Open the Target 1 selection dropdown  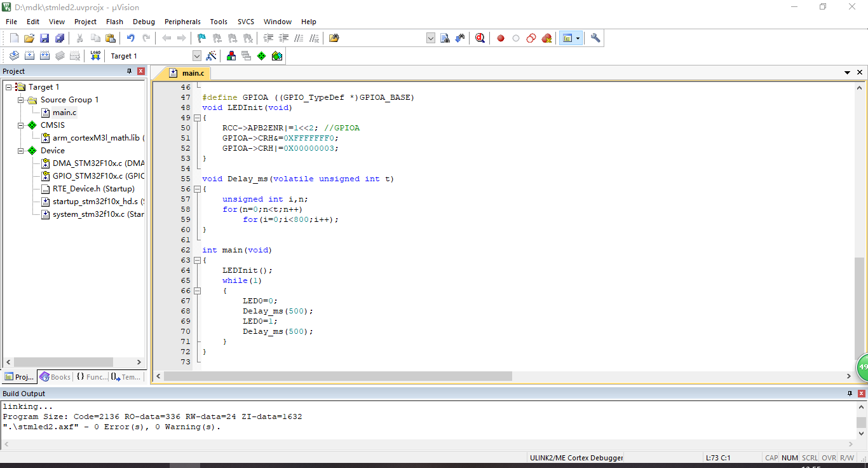[196, 56]
